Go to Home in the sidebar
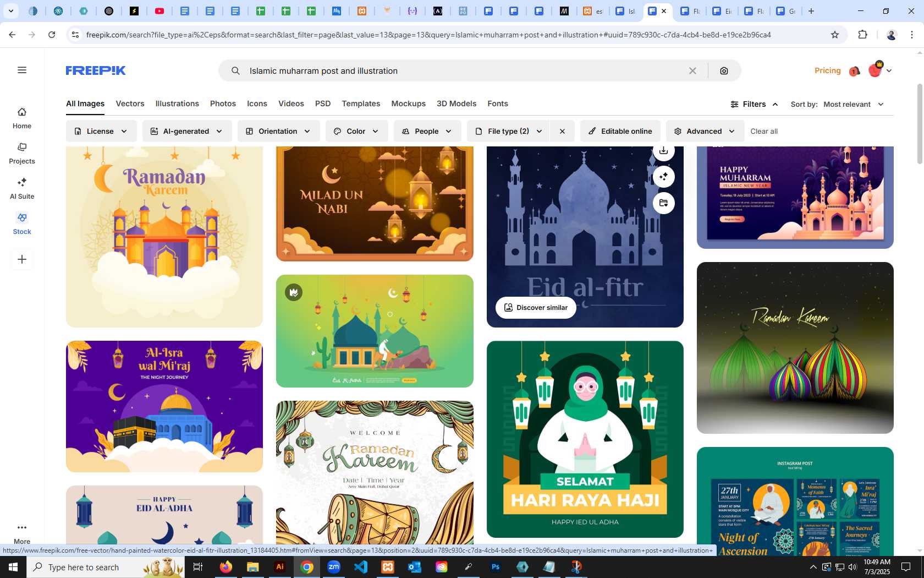The image size is (924, 578). click(22, 118)
